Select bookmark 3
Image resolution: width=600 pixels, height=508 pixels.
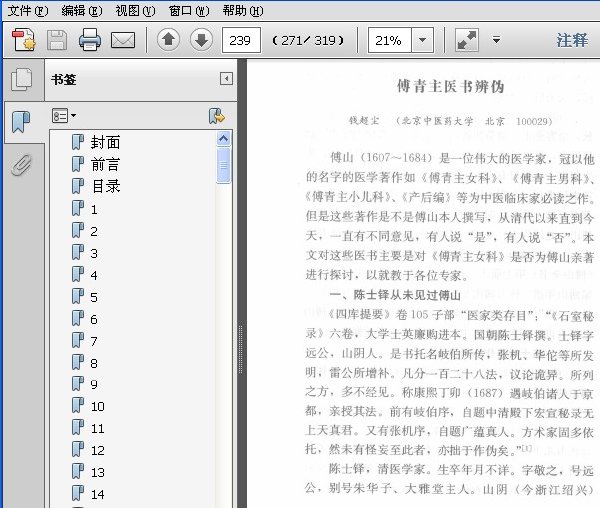(94, 254)
